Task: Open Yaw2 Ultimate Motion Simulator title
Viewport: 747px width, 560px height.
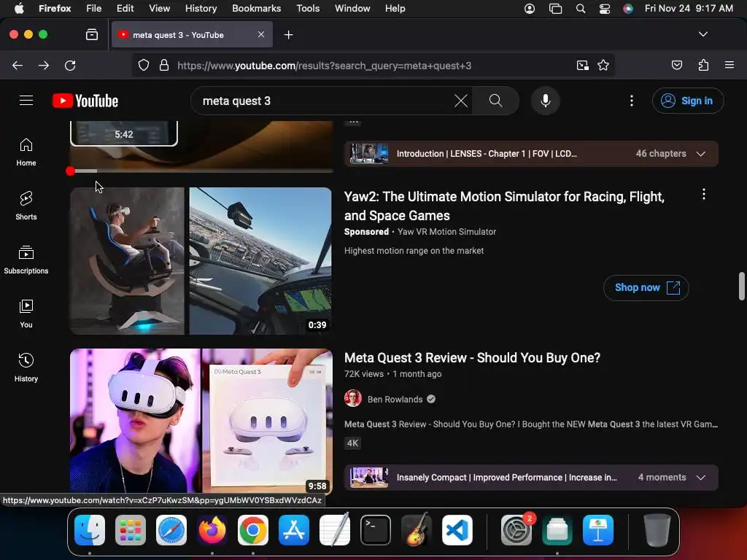Action: [504, 206]
